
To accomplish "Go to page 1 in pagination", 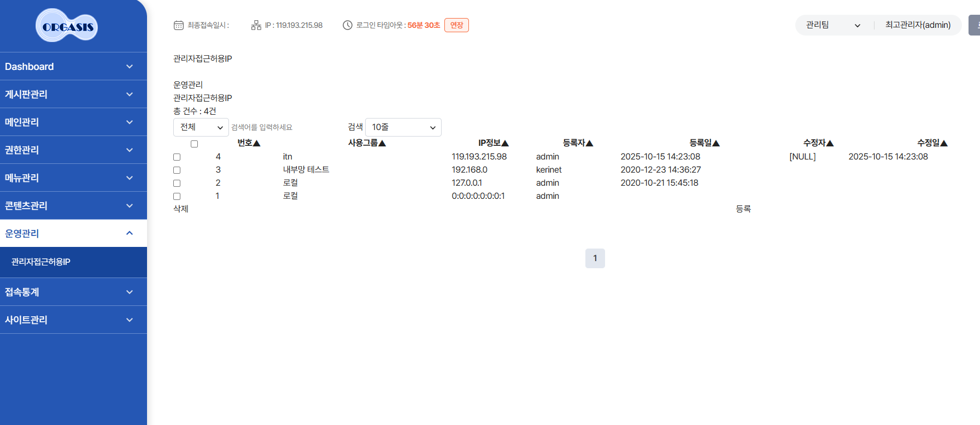I will tap(595, 258).
